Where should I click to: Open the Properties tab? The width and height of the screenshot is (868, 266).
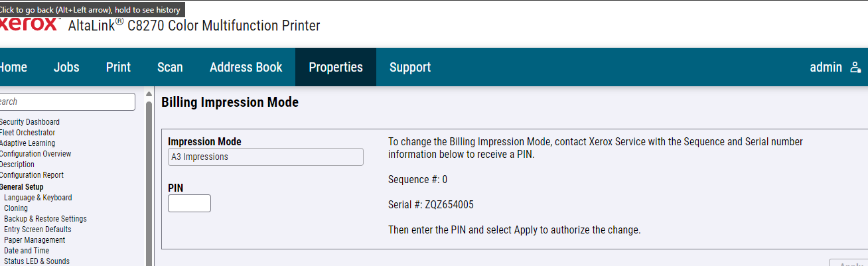[x=336, y=67]
